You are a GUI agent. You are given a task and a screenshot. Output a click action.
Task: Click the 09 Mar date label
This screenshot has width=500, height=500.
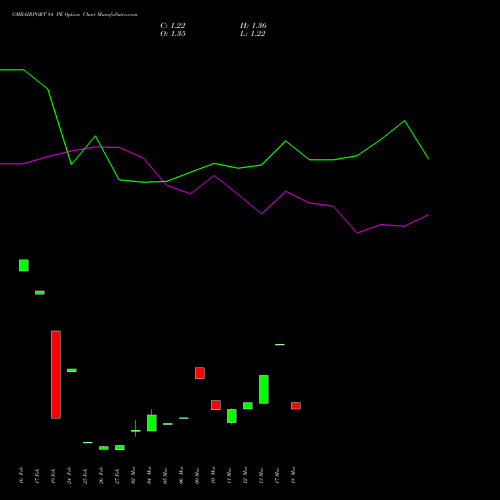pos(197,475)
